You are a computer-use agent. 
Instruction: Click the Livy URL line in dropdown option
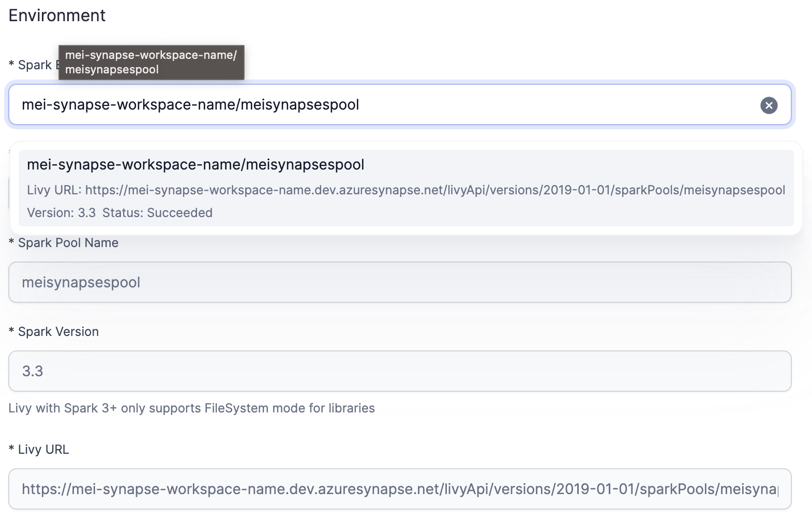[406, 190]
